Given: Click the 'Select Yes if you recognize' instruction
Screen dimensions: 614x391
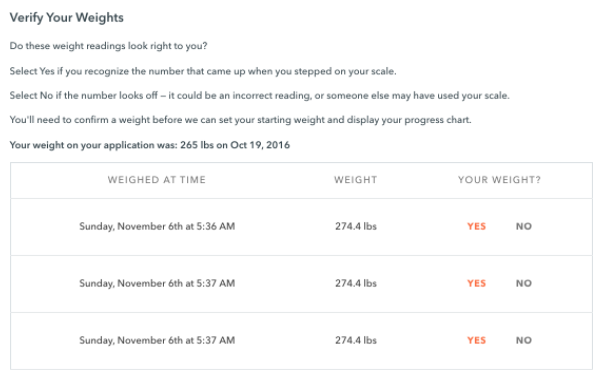Looking at the screenshot, I should point(203,71).
